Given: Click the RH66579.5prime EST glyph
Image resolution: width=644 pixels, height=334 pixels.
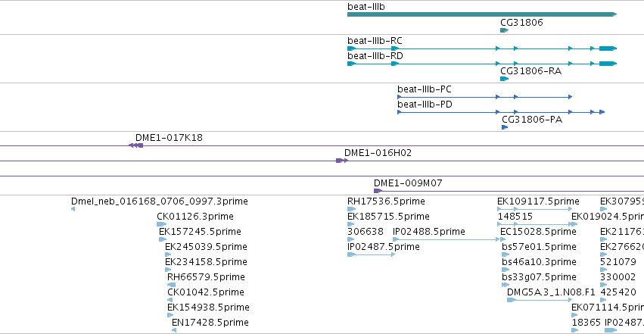Looking at the screenshot, I should click(x=171, y=285).
